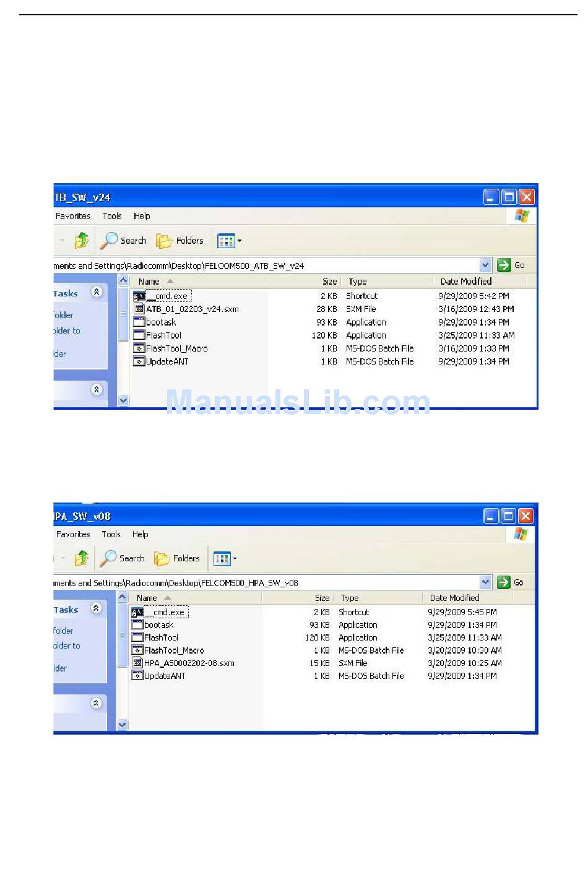The height and width of the screenshot is (872, 588).
Task: Click "3/16/2009 12:43 PM" date in ATB_SW_v24 window
Action: pyautogui.click(x=476, y=309)
